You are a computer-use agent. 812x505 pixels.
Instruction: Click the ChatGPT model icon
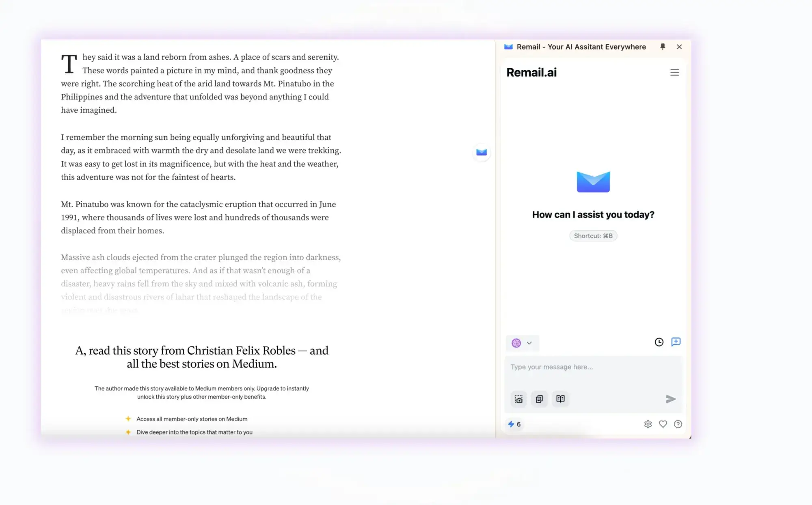point(516,343)
